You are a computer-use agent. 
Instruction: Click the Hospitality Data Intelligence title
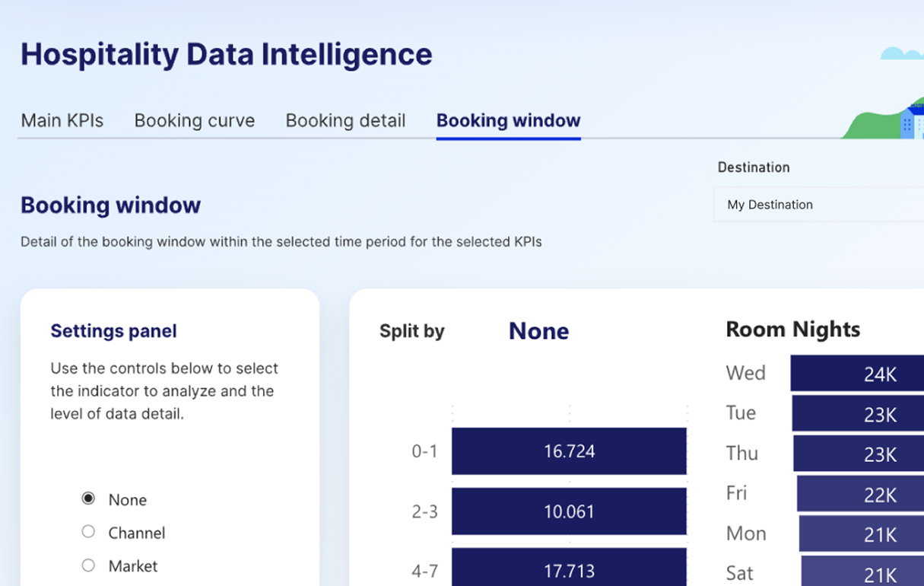(226, 55)
